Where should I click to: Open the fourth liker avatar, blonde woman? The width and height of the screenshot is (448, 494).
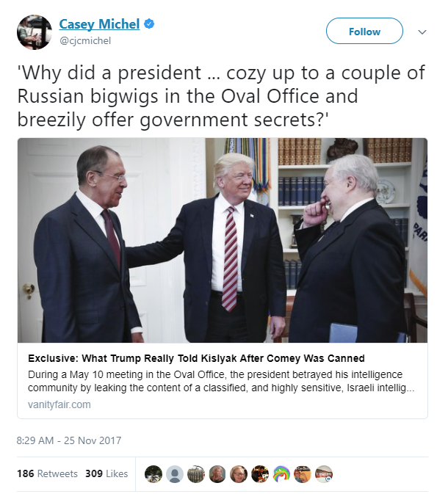[x=217, y=474]
